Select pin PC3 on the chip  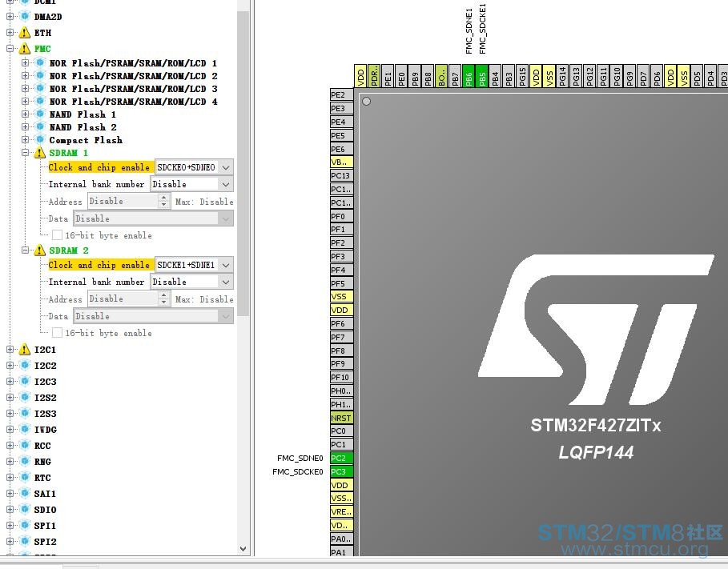[341, 471]
